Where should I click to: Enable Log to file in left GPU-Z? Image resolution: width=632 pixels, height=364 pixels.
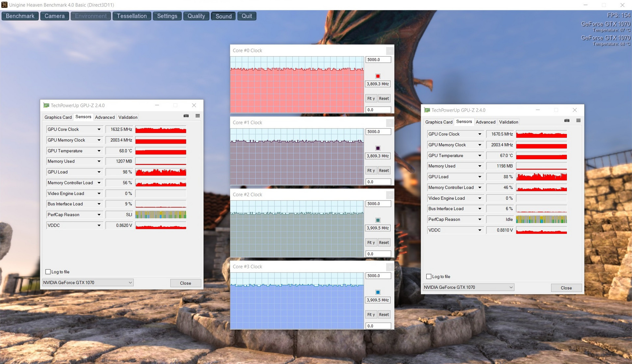[48, 272]
